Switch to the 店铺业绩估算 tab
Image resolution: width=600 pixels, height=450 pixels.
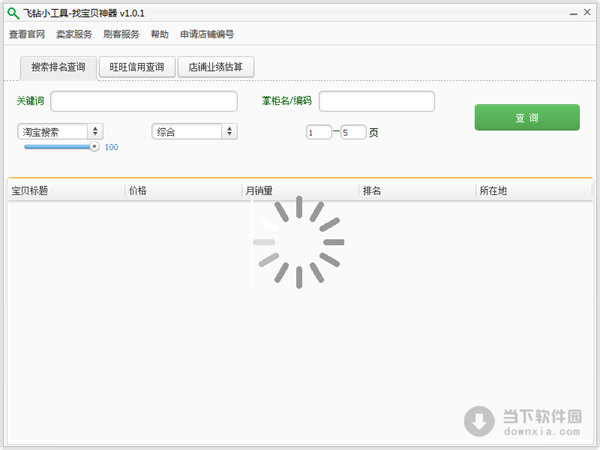(216, 67)
